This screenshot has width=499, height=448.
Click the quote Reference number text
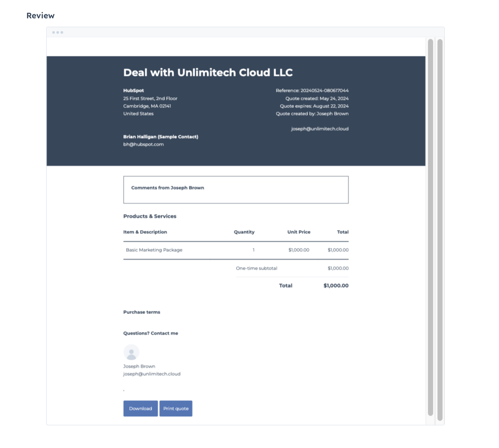click(312, 90)
